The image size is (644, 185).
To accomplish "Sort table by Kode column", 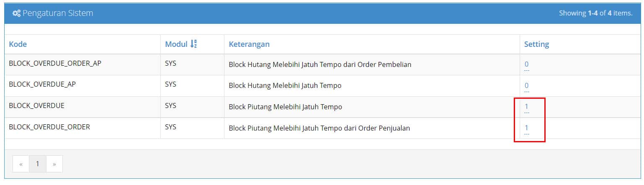I will pos(18,44).
